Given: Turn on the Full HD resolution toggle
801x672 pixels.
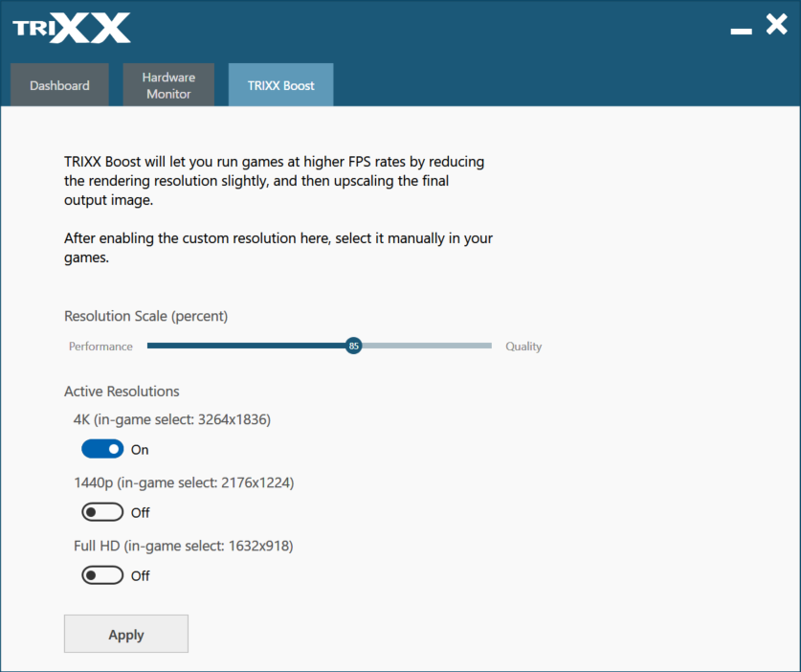Looking at the screenshot, I should 102,575.
